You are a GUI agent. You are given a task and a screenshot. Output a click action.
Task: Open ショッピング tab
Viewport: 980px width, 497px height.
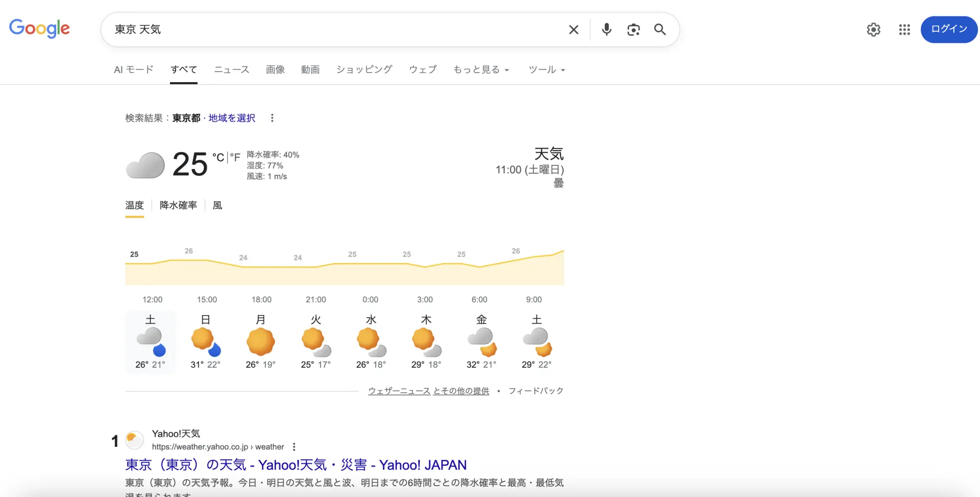pos(364,69)
